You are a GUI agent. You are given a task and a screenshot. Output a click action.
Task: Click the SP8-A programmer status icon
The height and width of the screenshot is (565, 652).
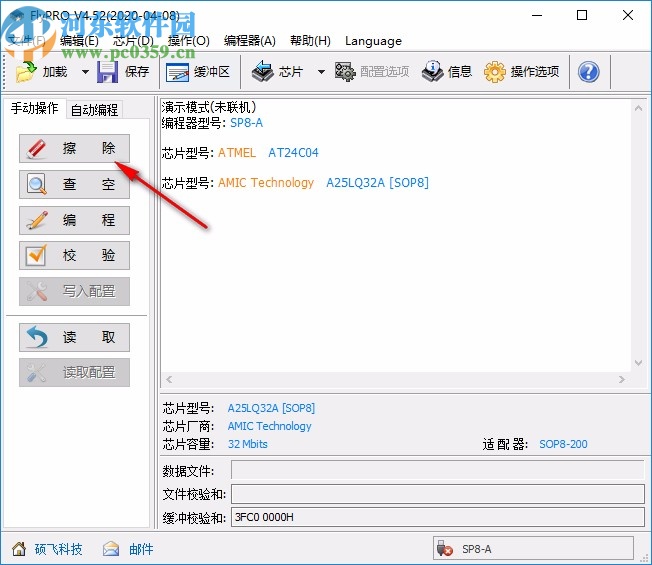click(445, 549)
